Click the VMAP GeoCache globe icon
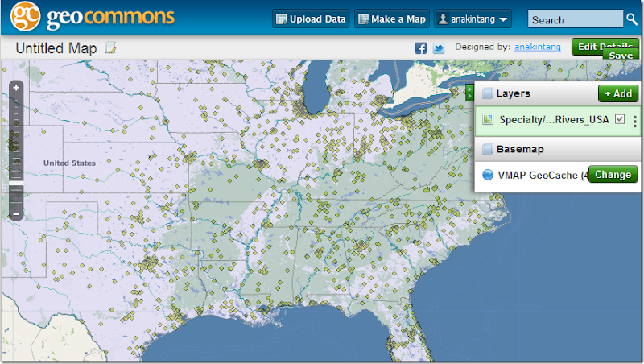 (x=488, y=175)
